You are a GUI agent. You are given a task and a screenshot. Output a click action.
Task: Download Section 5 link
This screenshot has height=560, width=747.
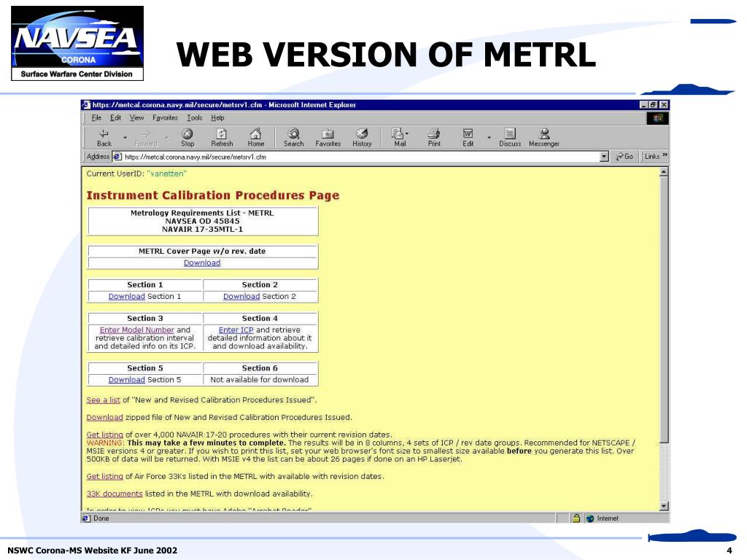pyautogui.click(x=126, y=379)
